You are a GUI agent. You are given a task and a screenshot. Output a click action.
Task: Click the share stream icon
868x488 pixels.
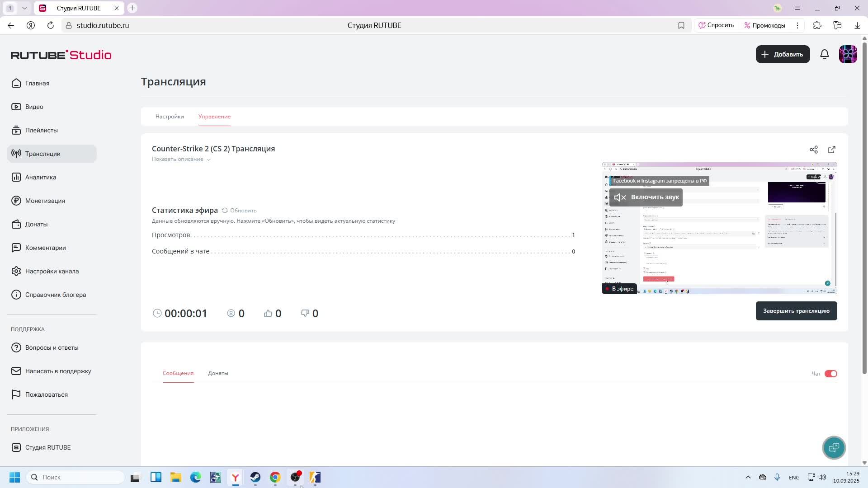click(813, 150)
